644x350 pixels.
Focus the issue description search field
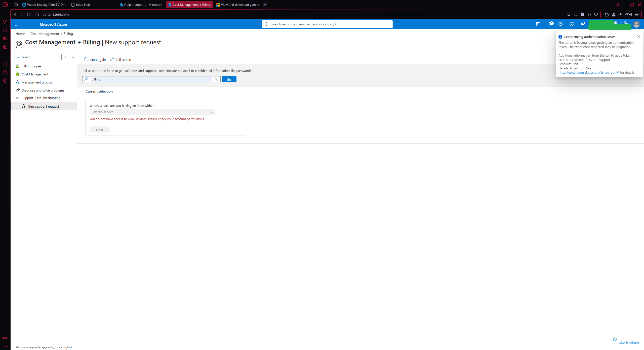pos(151,79)
